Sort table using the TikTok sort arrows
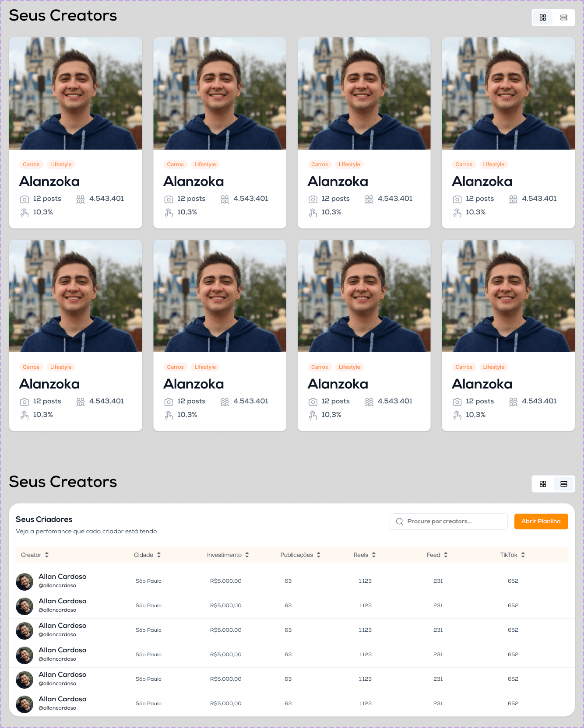Screen dimensions: 584x728 (x=523, y=555)
